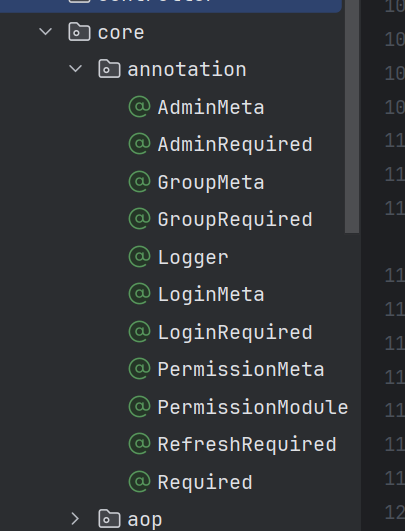
Task: Click the annotation icon beside AdminMeta
Action: 139,107
